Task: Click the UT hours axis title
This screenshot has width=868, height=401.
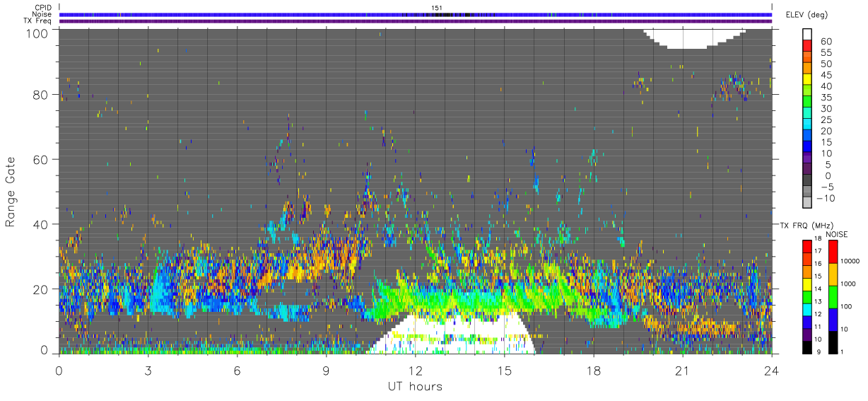Action: (415, 387)
